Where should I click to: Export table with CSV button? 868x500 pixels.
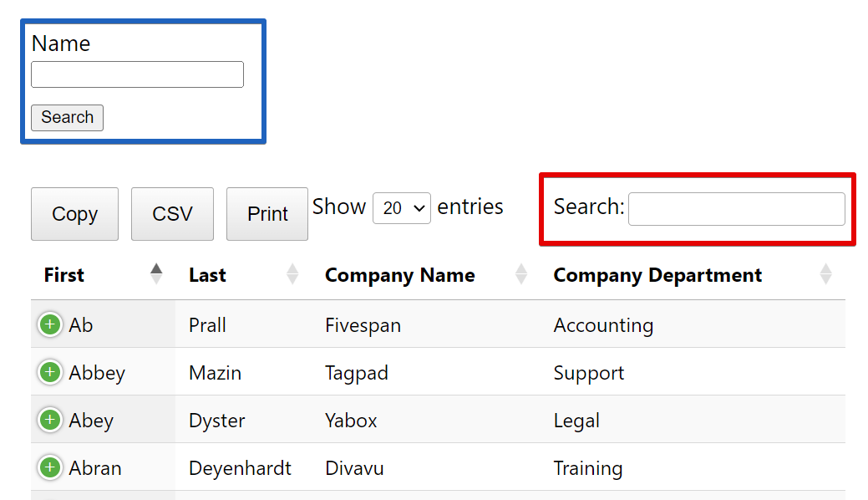pos(172,214)
